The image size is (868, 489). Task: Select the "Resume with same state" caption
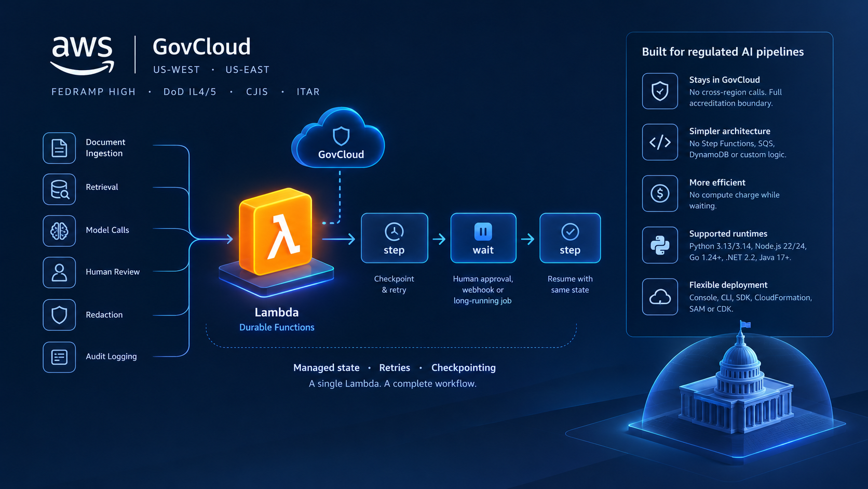click(x=570, y=284)
